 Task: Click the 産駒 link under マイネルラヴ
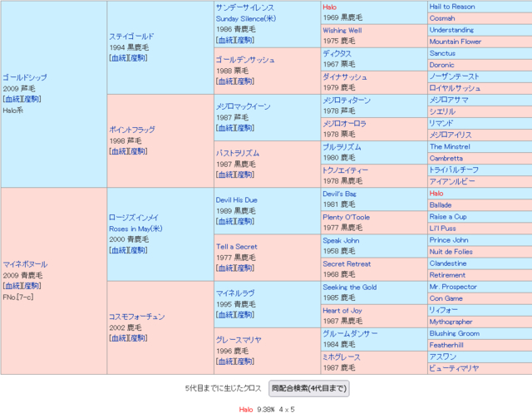[245, 316]
